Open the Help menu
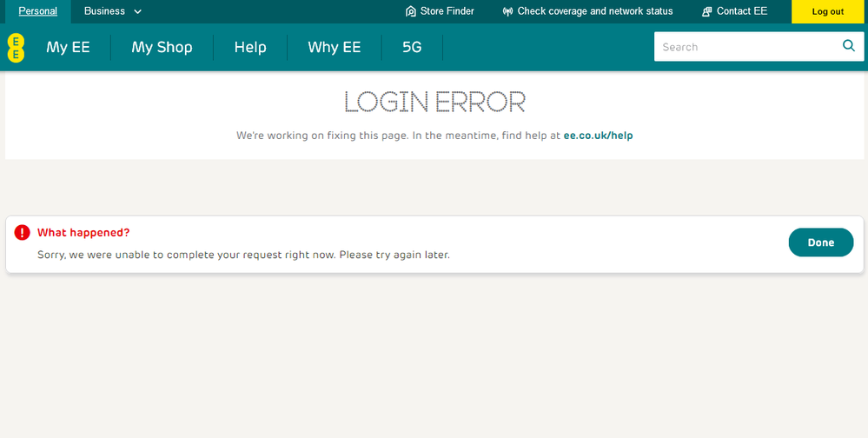Viewport: 868px width, 438px height. (250, 47)
